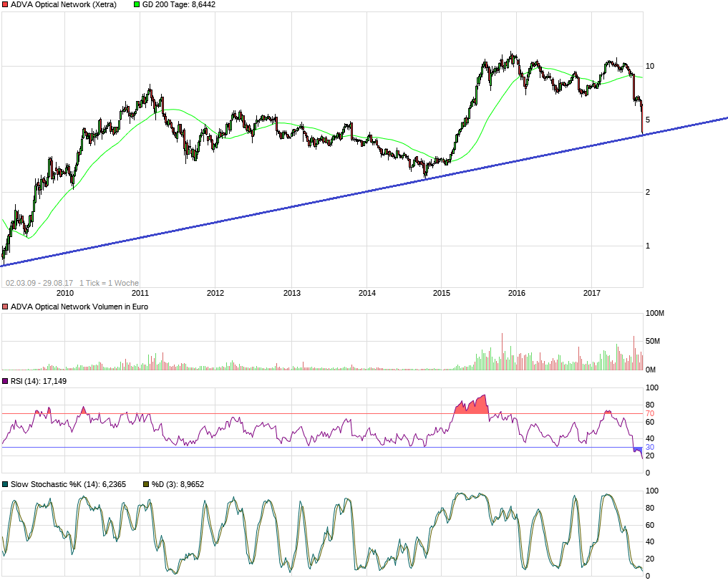Click the 'RSI (14): 17,149' label
Screen dimensions: 728x583
click(39, 381)
